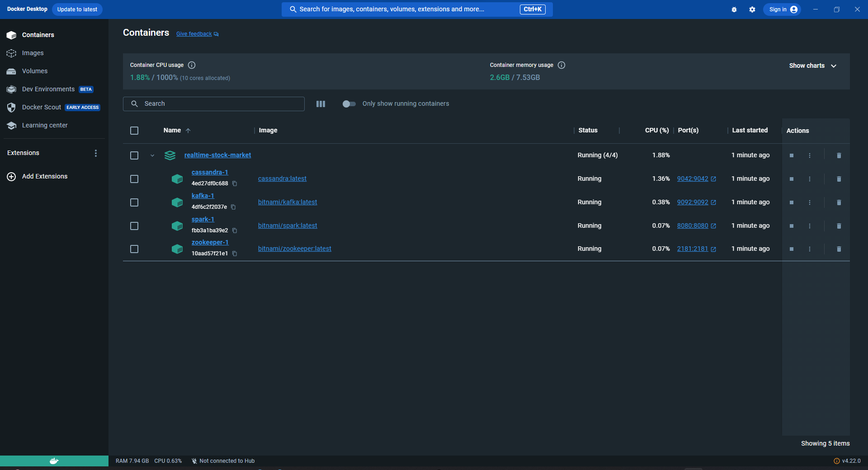Check the select-all containers checkbox
This screenshot has height=470, width=868.
tap(134, 131)
